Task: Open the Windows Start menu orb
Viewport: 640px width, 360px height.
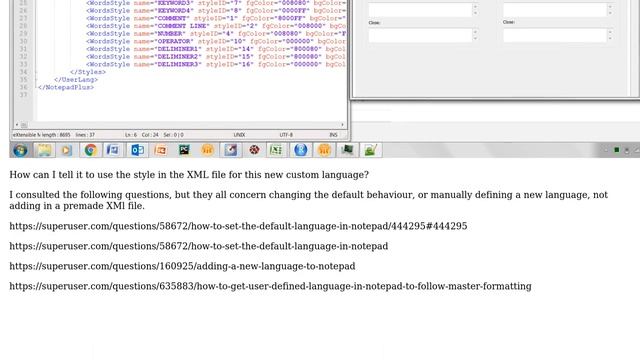Action: point(20,150)
